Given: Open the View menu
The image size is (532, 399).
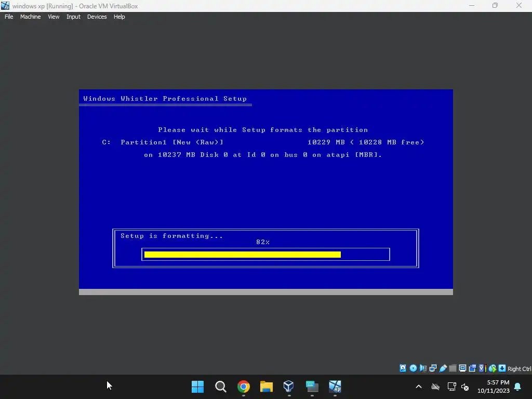Looking at the screenshot, I should tap(54, 17).
